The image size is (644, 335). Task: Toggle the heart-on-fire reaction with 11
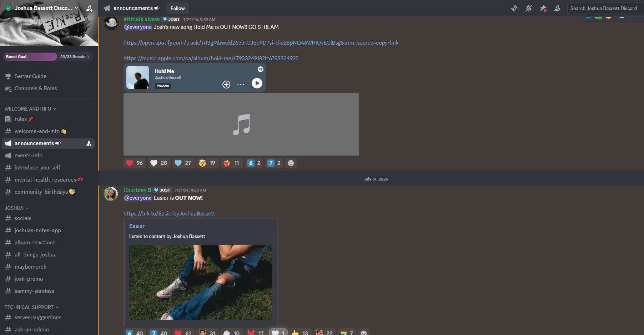click(x=231, y=163)
